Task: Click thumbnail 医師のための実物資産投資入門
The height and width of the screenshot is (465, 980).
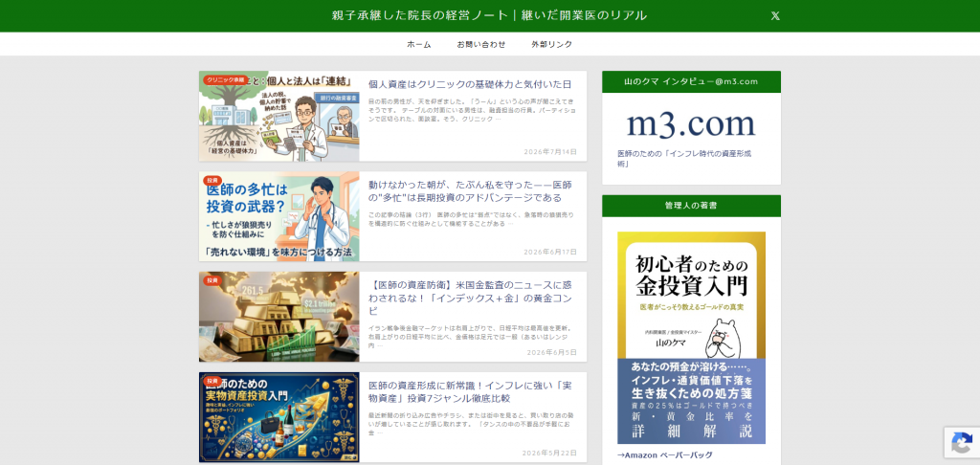Action: pyautogui.click(x=279, y=417)
